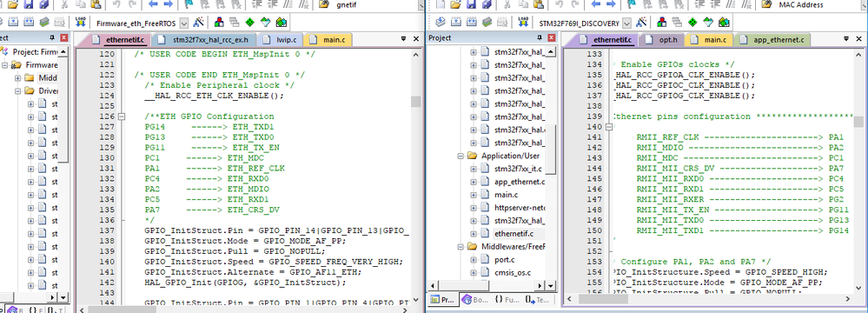The height and width of the screenshot is (313, 868).
Task: Click Translate icon in right window toolbar
Action: [x=441, y=23]
